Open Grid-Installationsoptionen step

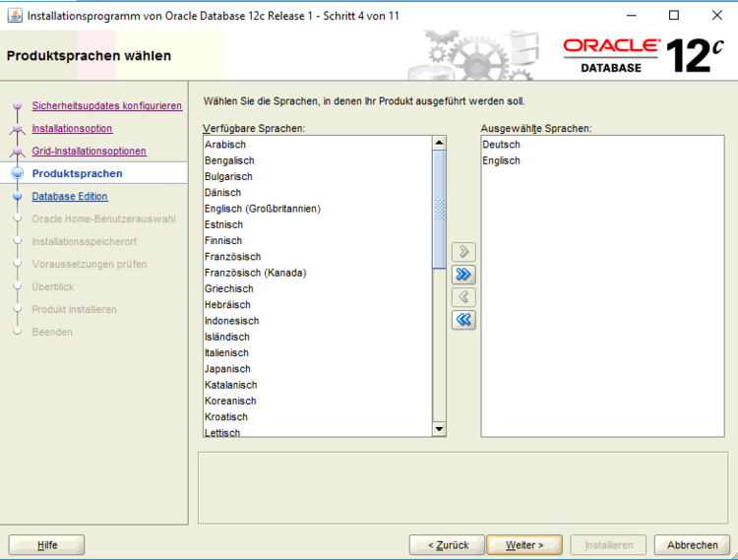pyautogui.click(x=89, y=151)
